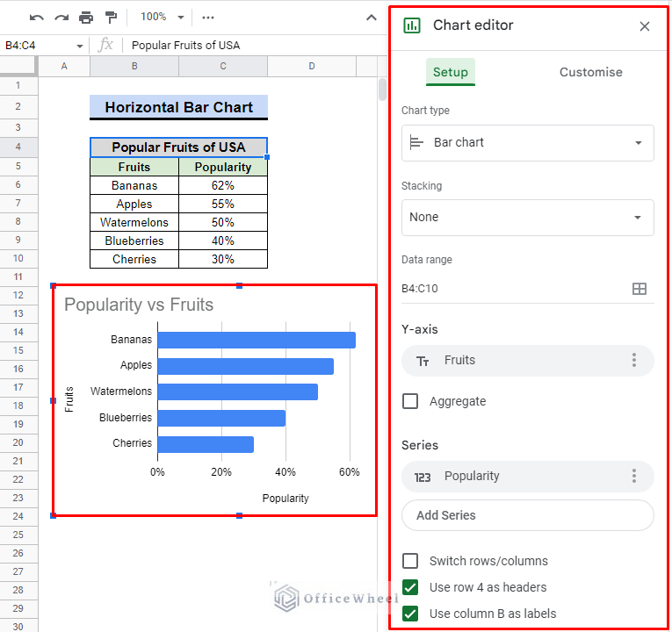This screenshot has width=672, height=632.
Task: Close the Chart editor panel
Action: (x=645, y=26)
